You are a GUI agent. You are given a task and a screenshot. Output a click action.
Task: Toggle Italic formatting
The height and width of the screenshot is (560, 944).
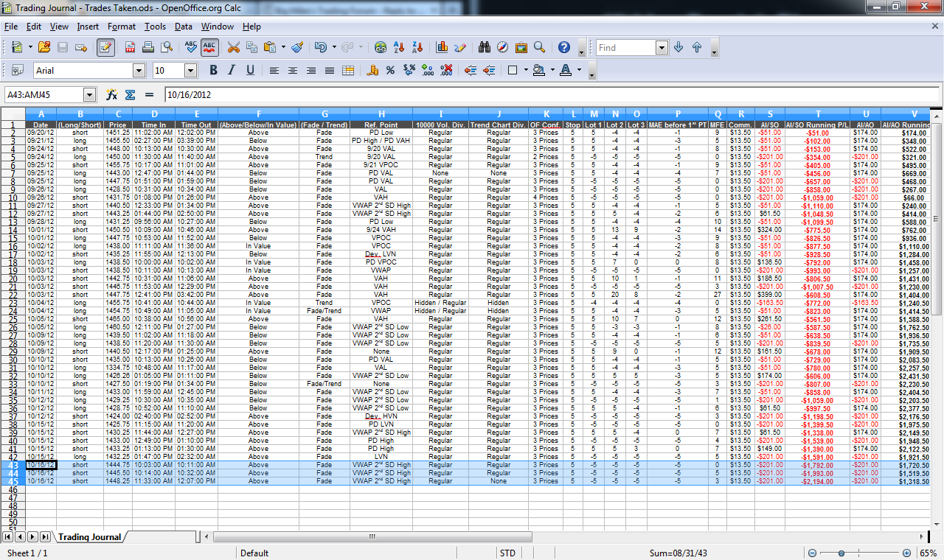(x=232, y=71)
